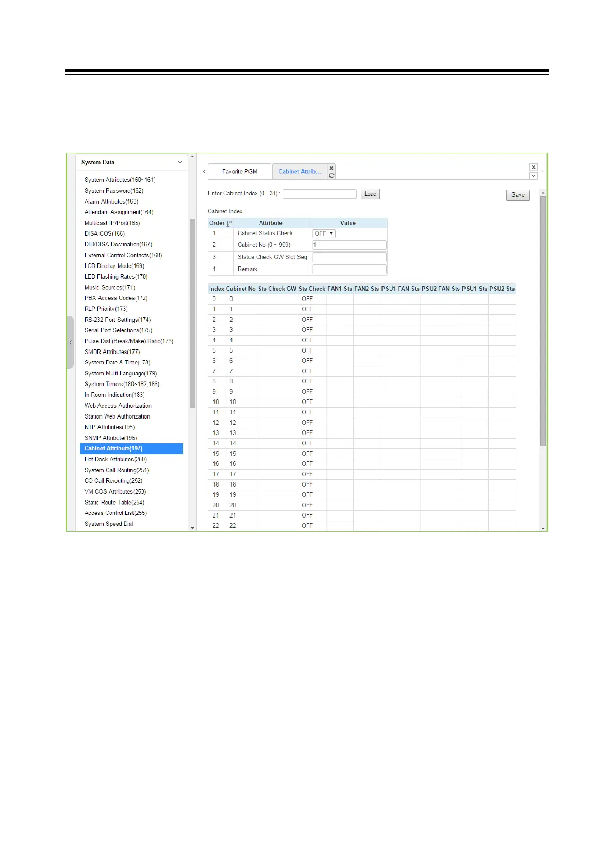Click the side menu scroll down arrow
614x868 pixels.
coord(192,528)
